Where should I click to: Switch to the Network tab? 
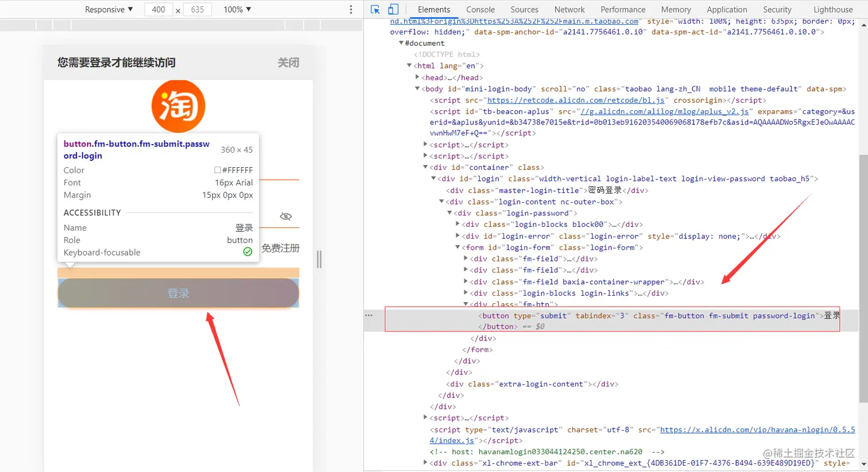point(569,9)
